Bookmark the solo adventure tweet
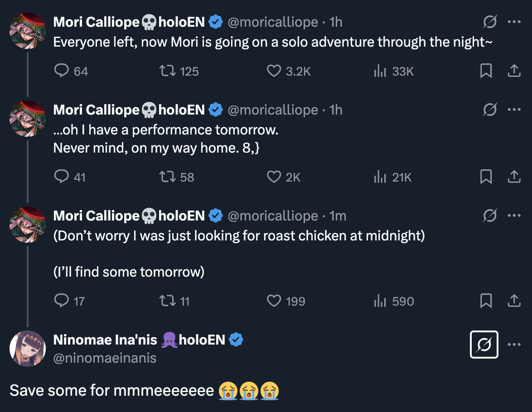This screenshot has height=412, width=532. click(486, 71)
